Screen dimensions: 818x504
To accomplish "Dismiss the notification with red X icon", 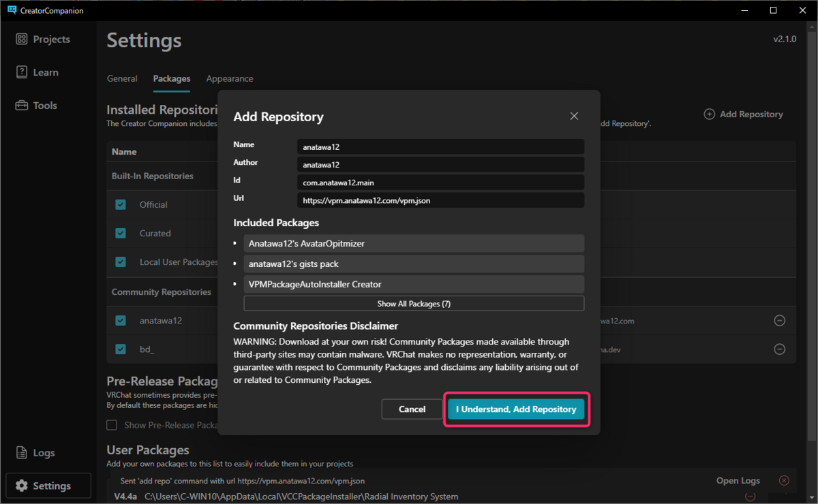I will pyautogui.click(x=784, y=481).
